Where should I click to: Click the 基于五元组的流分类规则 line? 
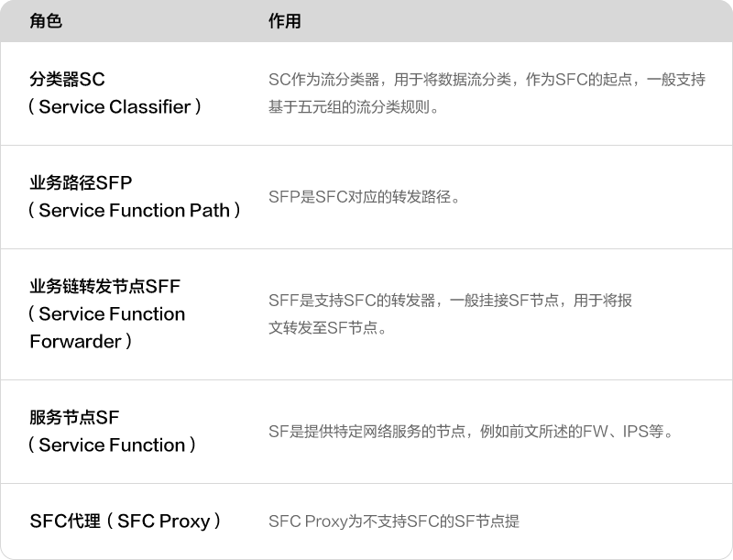354,107
